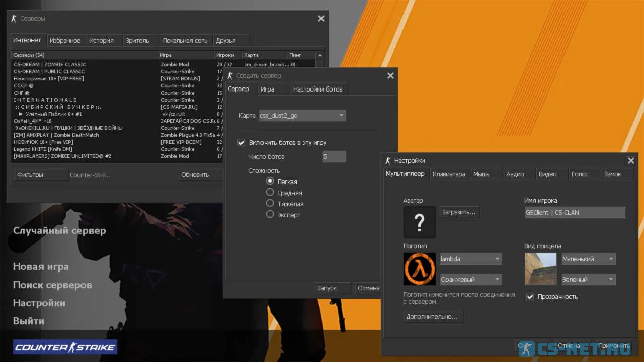Click the crosshair preview thumbnail
The width and height of the screenshot is (644, 362).
pos(541,269)
